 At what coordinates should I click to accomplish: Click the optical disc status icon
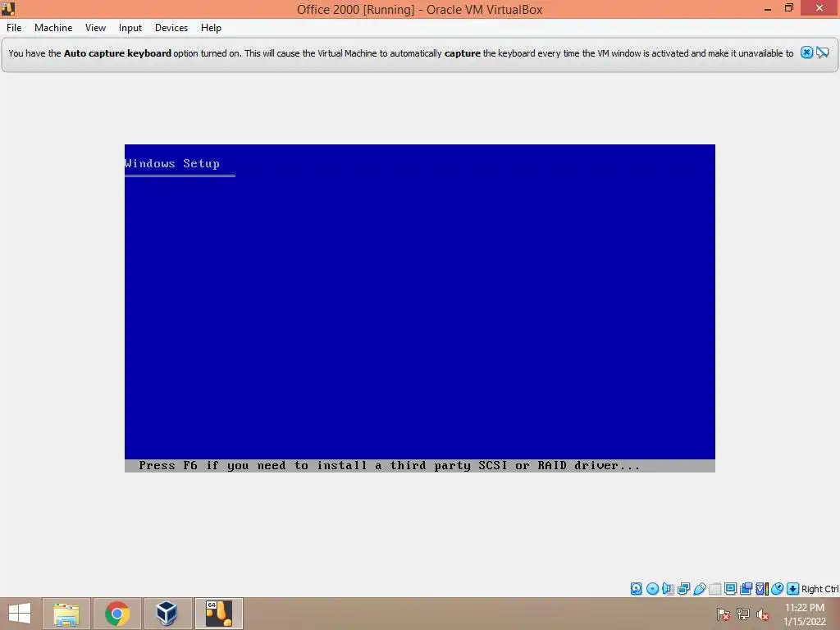point(652,589)
